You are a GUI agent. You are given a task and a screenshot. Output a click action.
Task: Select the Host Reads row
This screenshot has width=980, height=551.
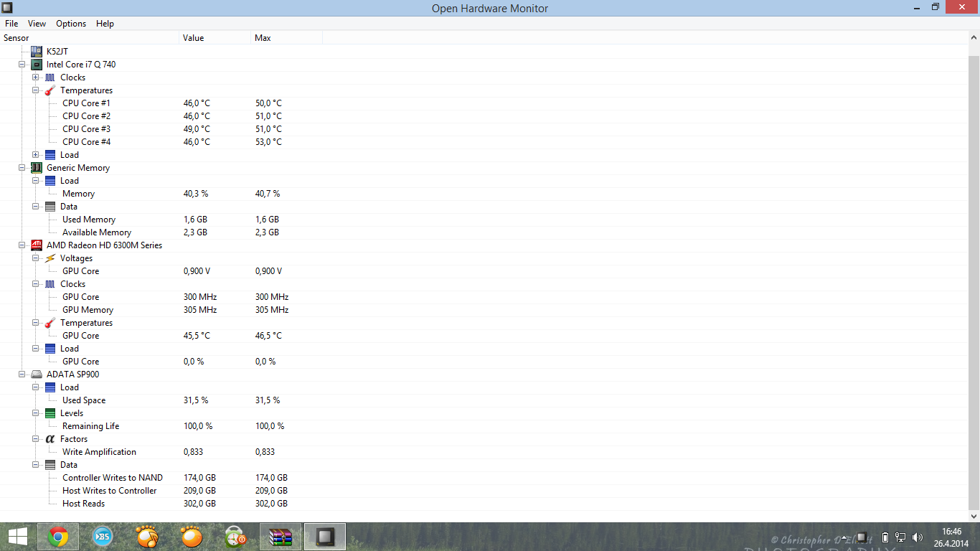484,504
